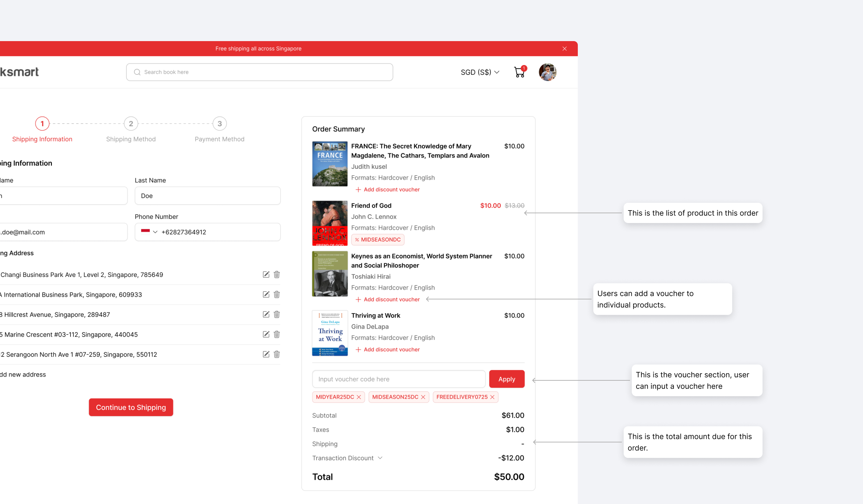Open the shopping cart icon

click(x=519, y=72)
